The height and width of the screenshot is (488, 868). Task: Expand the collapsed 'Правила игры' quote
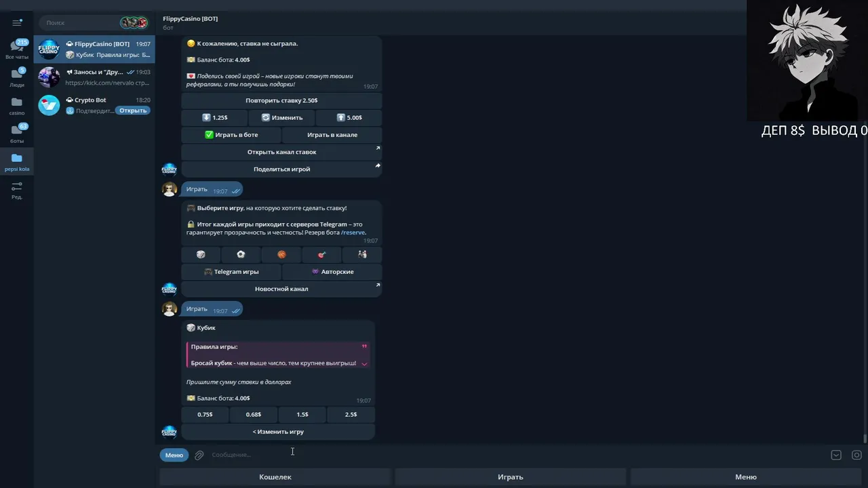click(364, 364)
